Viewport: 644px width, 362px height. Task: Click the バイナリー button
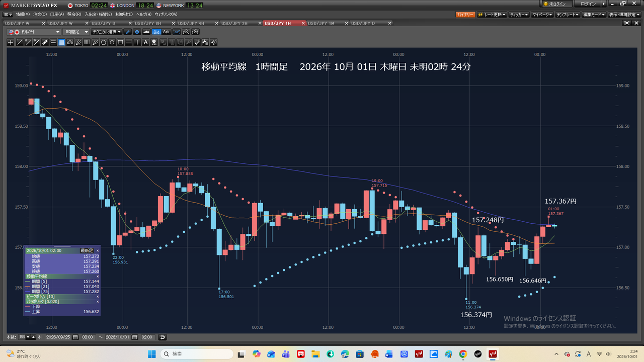click(x=465, y=15)
